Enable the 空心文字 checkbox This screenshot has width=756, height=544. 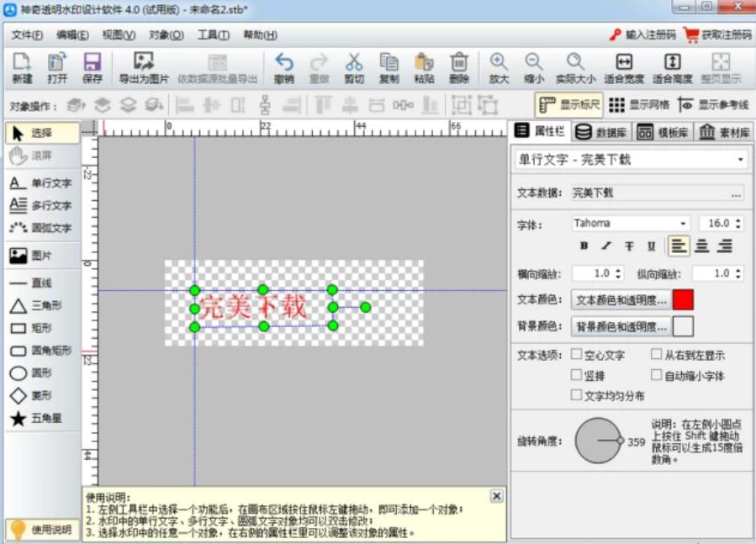[577, 355]
